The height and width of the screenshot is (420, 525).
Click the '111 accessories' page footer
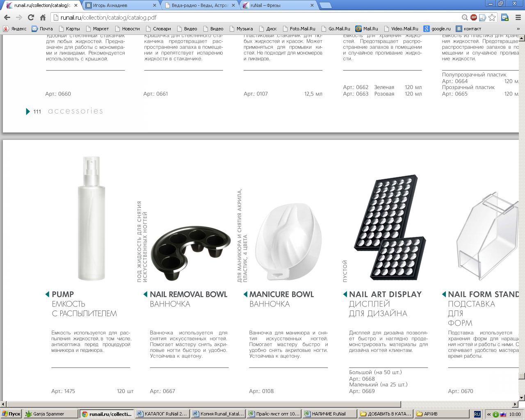pyautogui.click(x=64, y=111)
